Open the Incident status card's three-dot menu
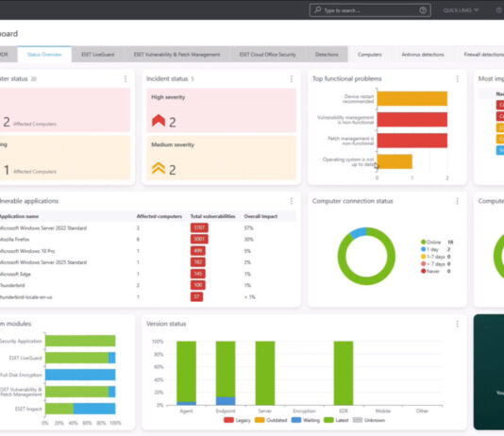 pos(292,78)
